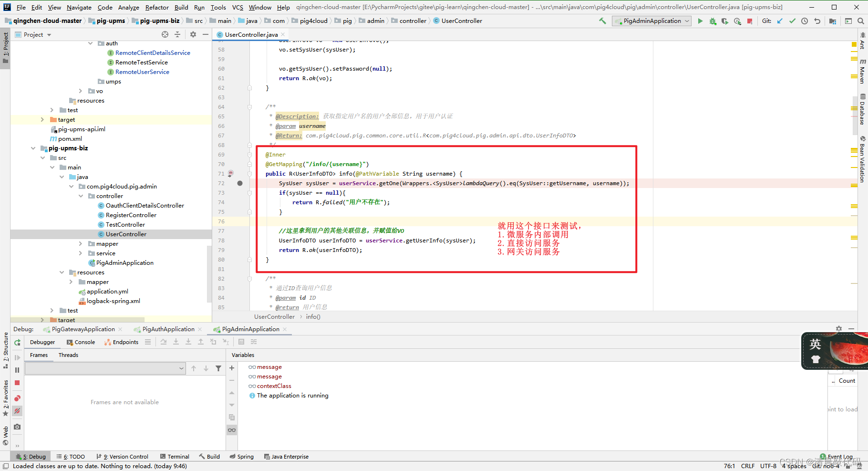The width and height of the screenshot is (868, 471).
Task: Toggle watches glasses icon in Variables
Action: tap(232, 430)
